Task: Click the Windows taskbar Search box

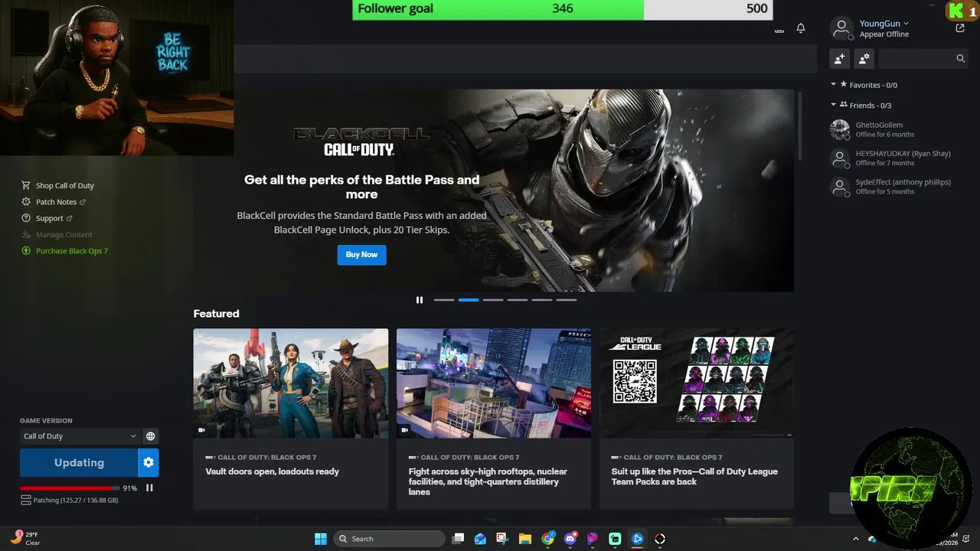Action: click(x=390, y=539)
